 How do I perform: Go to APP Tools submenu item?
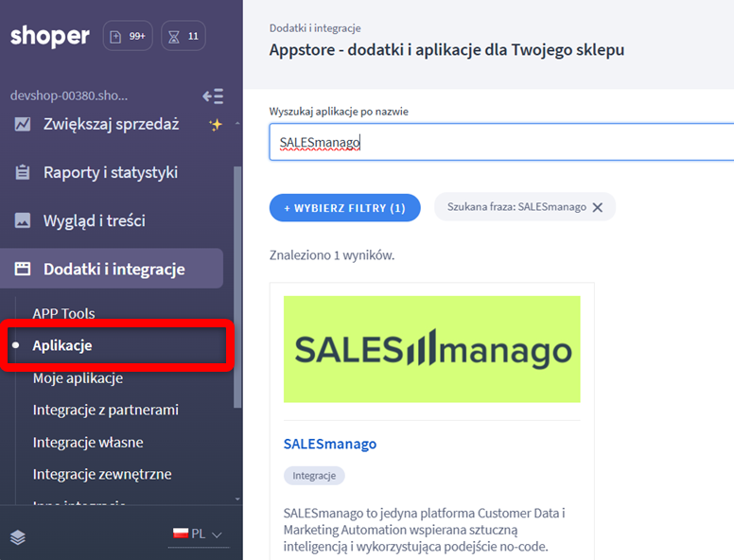tap(63, 313)
